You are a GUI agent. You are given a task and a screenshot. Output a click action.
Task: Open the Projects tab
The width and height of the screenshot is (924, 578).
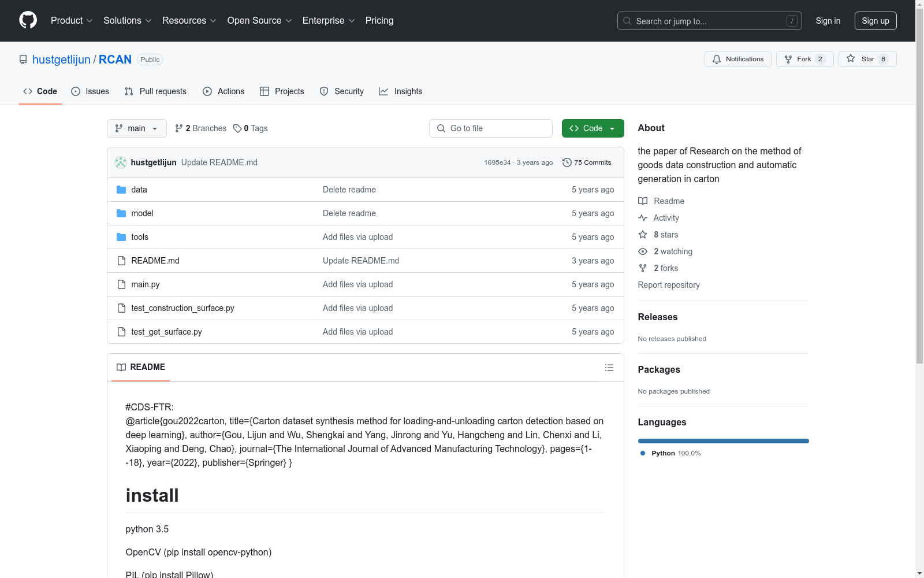coord(282,91)
